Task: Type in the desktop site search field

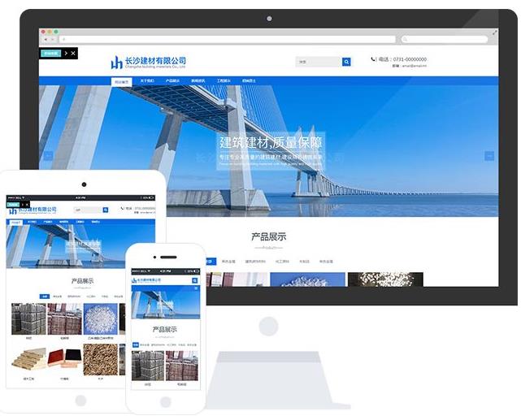Action: [318, 62]
